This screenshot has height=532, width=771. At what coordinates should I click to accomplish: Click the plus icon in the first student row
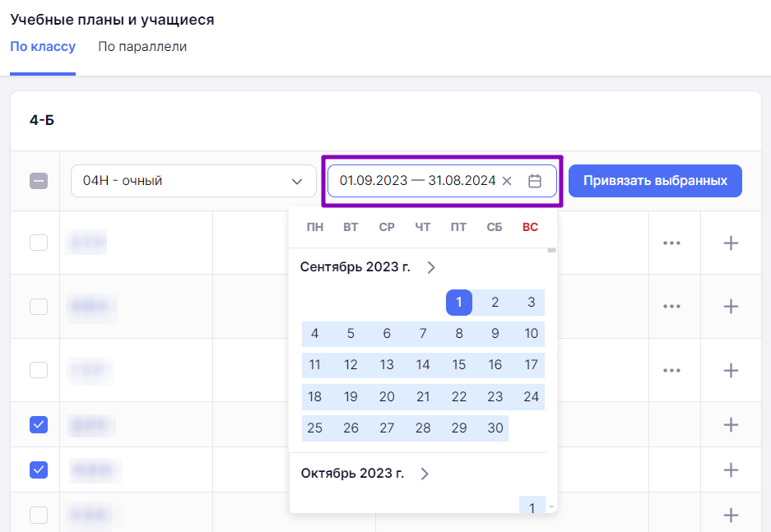[731, 243]
